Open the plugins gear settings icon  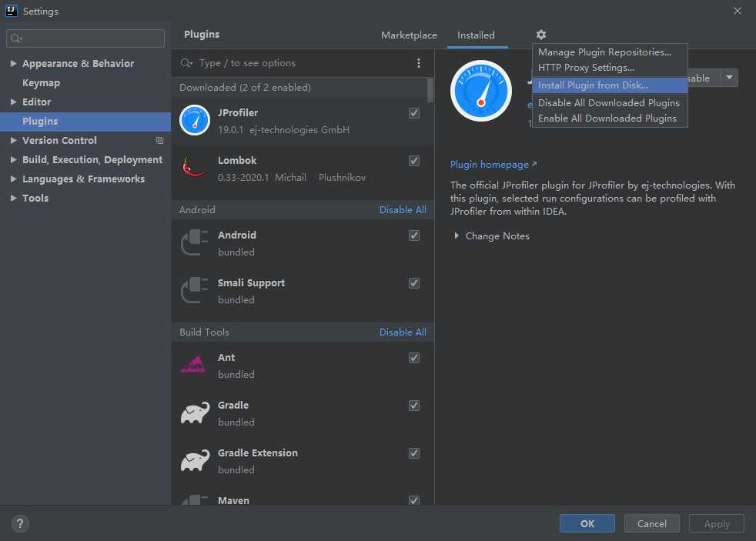(x=541, y=35)
